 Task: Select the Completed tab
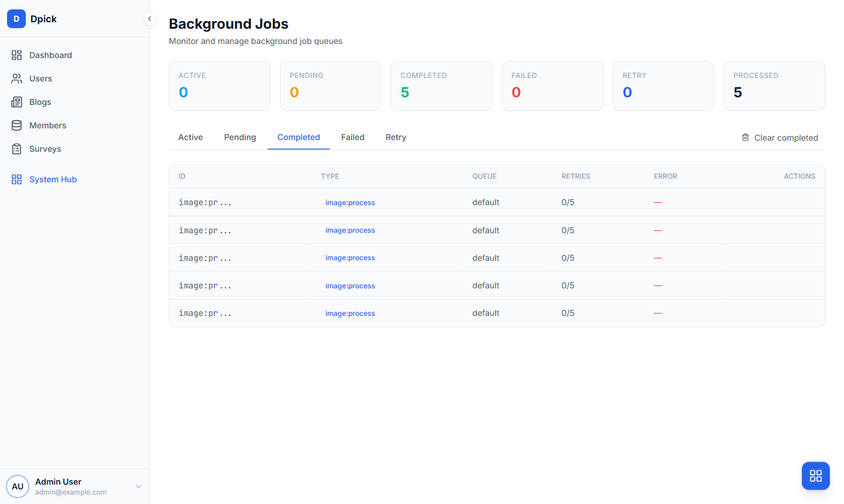(x=298, y=137)
